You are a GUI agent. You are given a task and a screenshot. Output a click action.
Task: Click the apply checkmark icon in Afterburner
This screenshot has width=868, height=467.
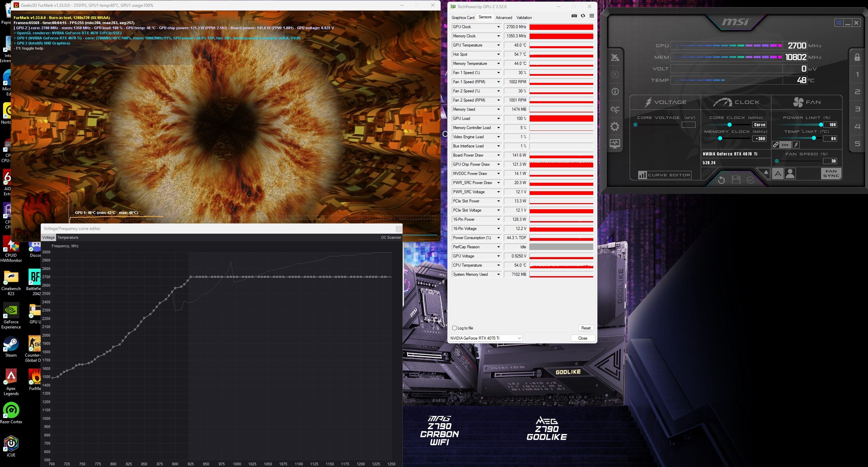750,180
